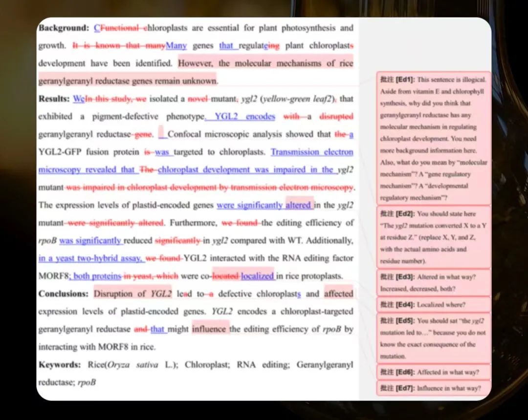Image resolution: width=528 pixels, height=420 pixels.
Task: Click deleted phrase 'In this study, we'
Action: pos(115,99)
